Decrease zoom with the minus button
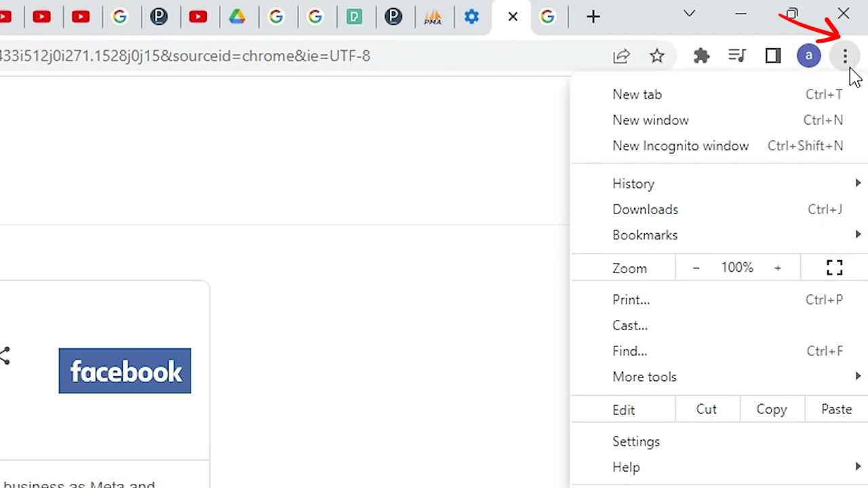 tap(696, 268)
